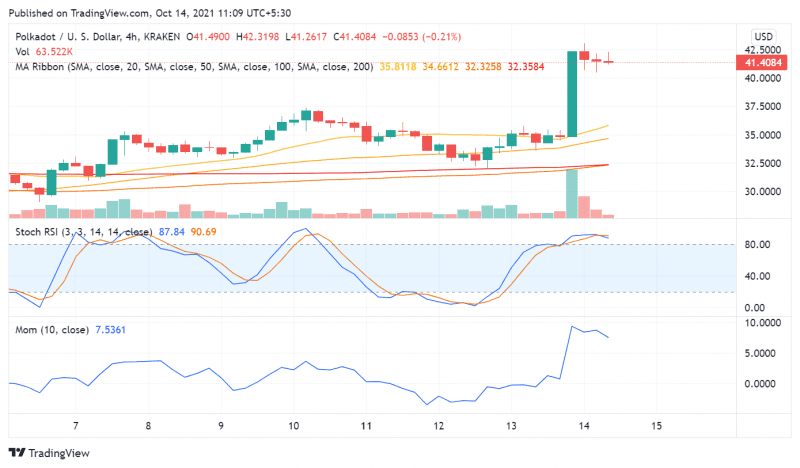Select date 10 on the time axis
This screenshot has height=468, width=800.
(294, 426)
